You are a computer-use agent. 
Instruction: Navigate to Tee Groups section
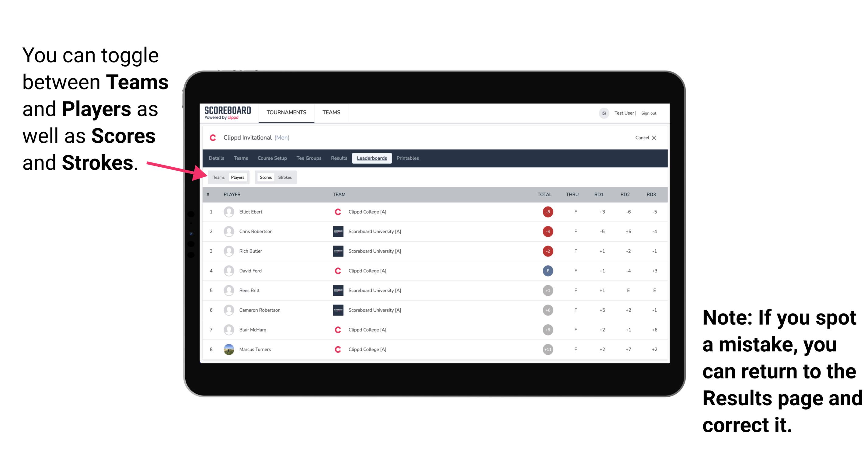(308, 158)
